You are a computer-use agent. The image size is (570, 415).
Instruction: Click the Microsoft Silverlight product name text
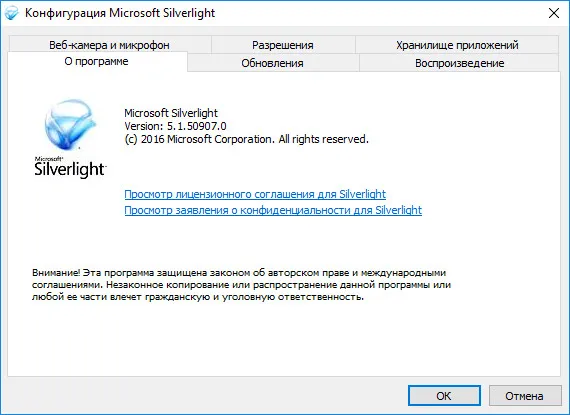[171, 113]
